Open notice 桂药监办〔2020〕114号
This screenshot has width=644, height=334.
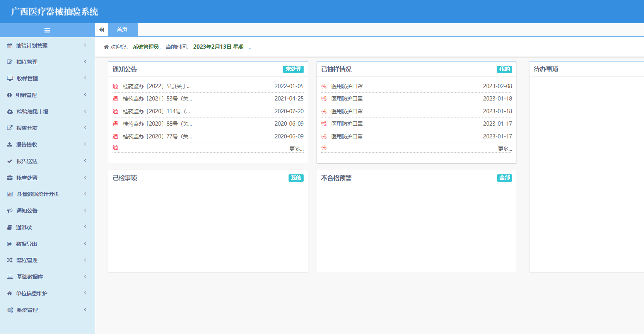point(156,111)
